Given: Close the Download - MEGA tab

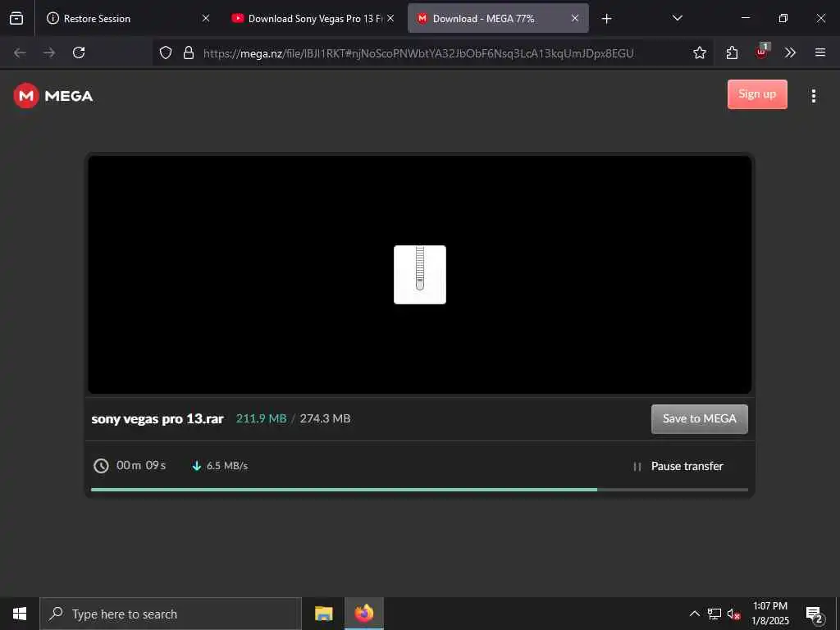Looking at the screenshot, I should [575, 18].
